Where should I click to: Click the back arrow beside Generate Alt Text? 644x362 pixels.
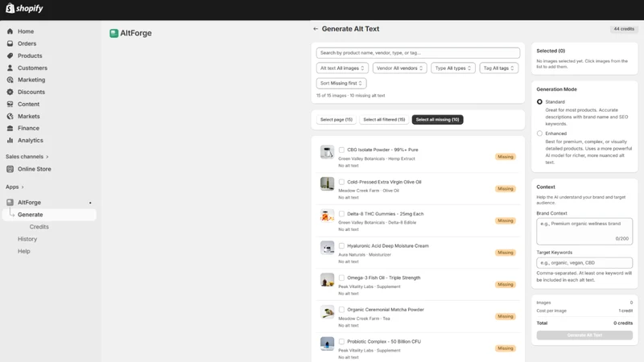click(x=316, y=29)
